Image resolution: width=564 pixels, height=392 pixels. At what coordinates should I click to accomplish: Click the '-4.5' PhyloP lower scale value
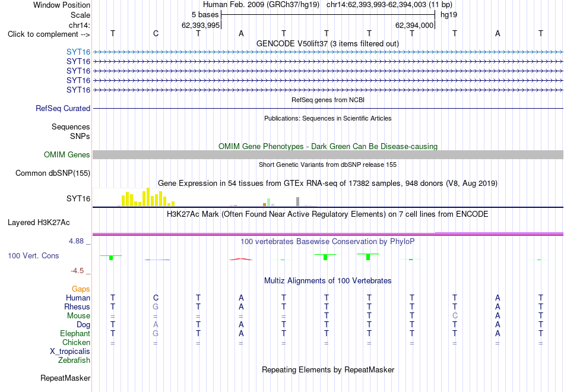(x=77, y=271)
